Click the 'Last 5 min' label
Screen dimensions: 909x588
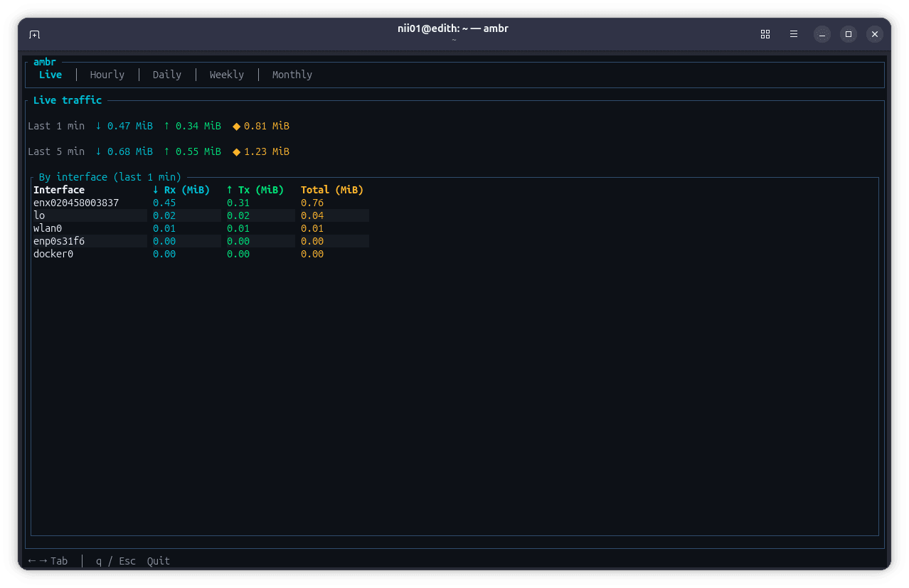coord(56,151)
